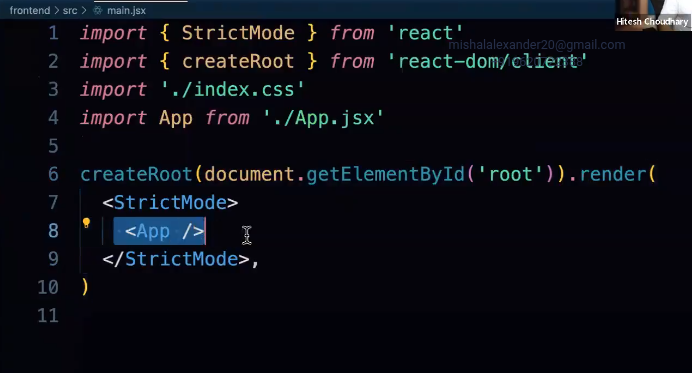Viewport: 692px width, 373px height.
Task: Open the frontend folder in the breadcrumb
Action: point(30,11)
